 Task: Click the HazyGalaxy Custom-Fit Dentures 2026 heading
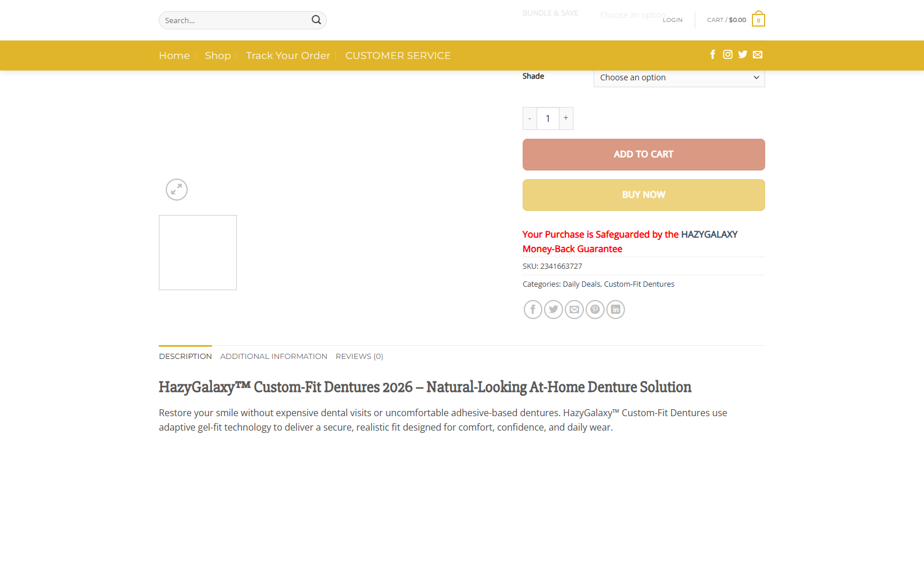[x=425, y=387]
